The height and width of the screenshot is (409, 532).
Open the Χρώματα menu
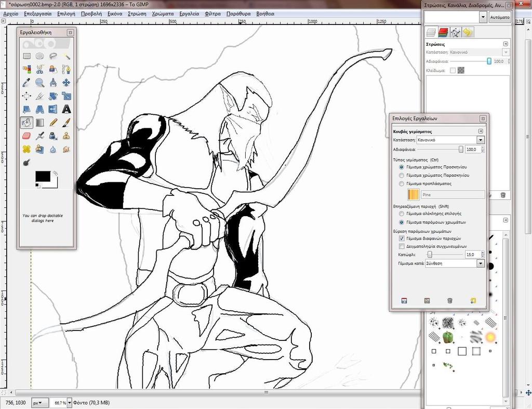pos(163,14)
